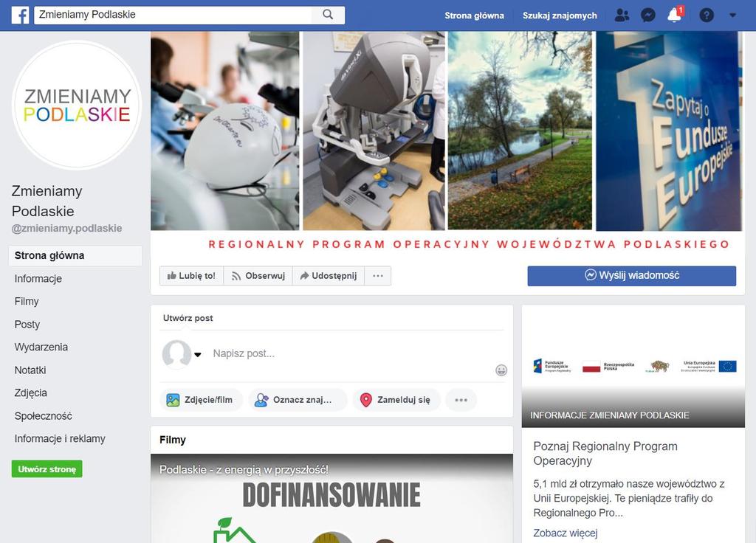
Task: Click the green Utwórz stronę button
Action: tap(47, 468)
